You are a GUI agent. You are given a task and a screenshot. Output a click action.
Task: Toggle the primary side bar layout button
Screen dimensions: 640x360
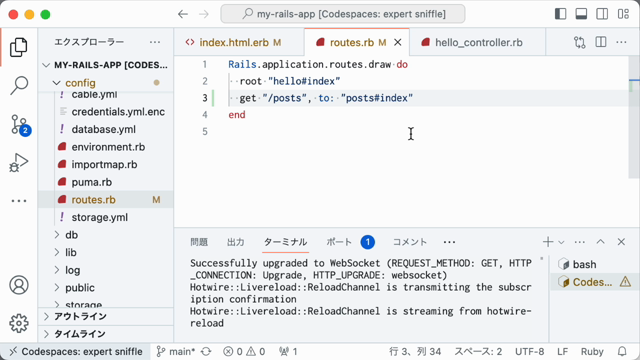tap(561, 14)
